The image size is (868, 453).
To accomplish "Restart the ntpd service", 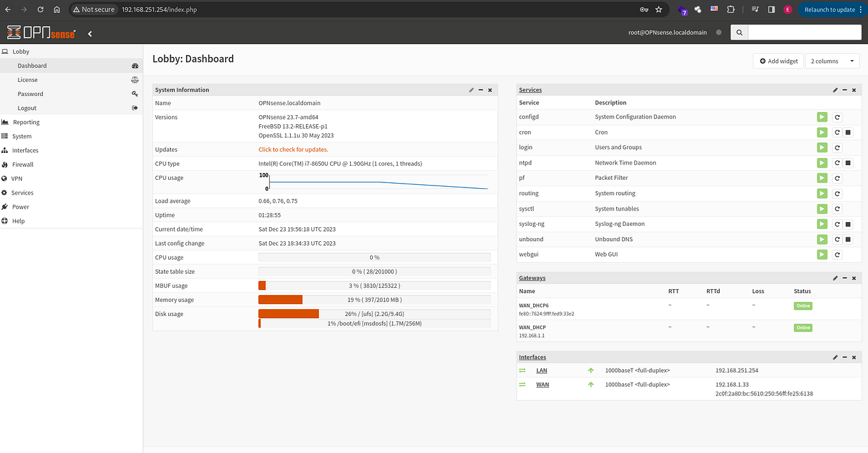I will click(837, 163).
